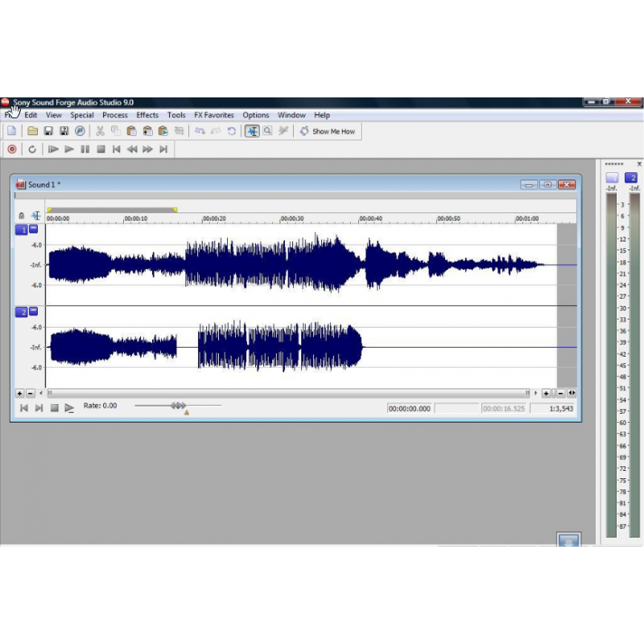The width and height of the screenshot is (644, 644).
Task: Click the Show Me How button
Action: [328, 131]
